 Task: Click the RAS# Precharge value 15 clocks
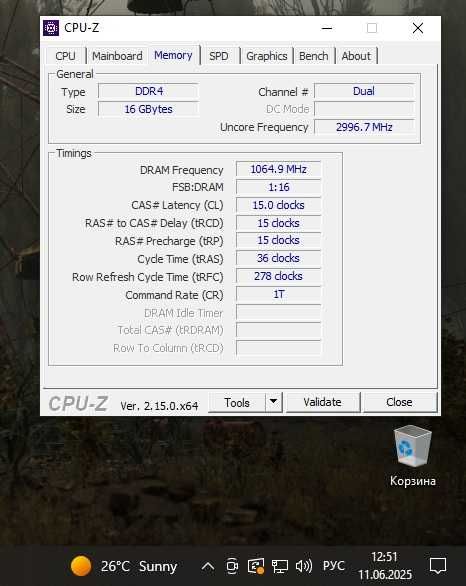[x=278, y=240]
